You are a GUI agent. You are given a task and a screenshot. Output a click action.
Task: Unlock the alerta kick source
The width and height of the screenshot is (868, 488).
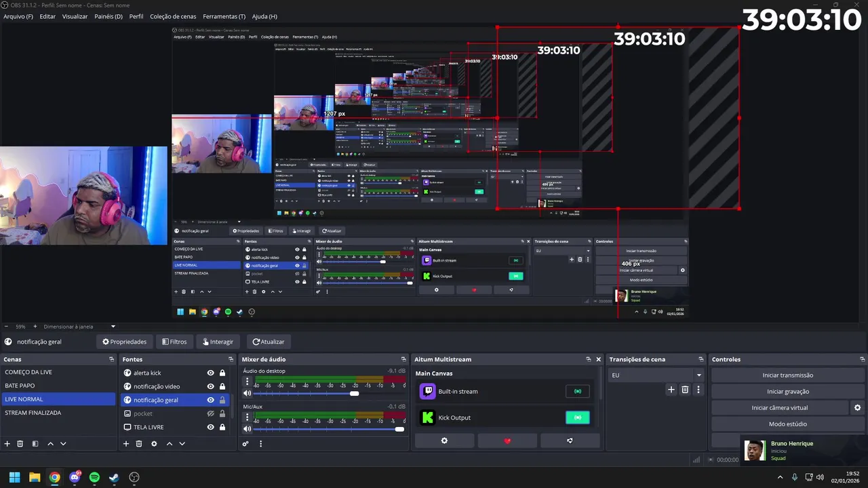tap(222, 373)
